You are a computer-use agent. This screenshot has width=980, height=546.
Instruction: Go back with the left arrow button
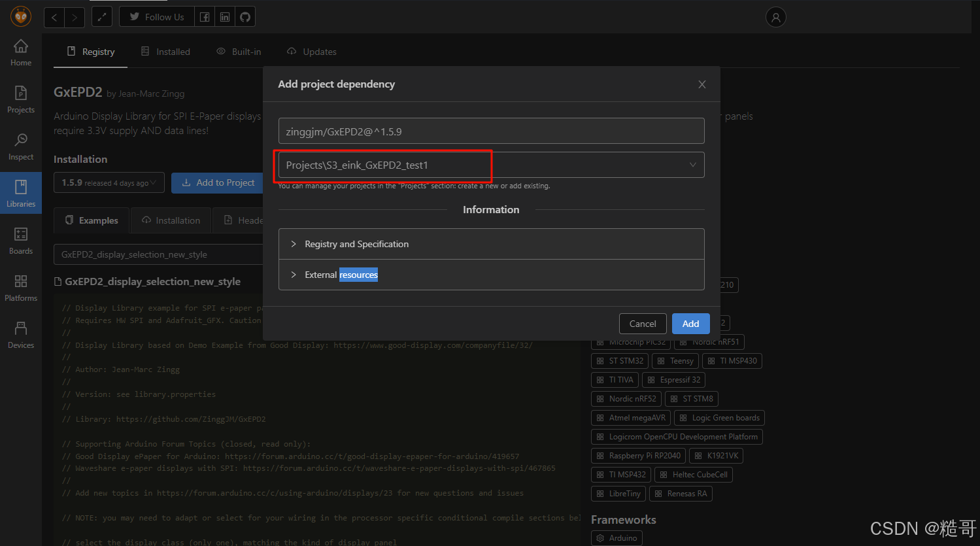[x=54, y=17]
